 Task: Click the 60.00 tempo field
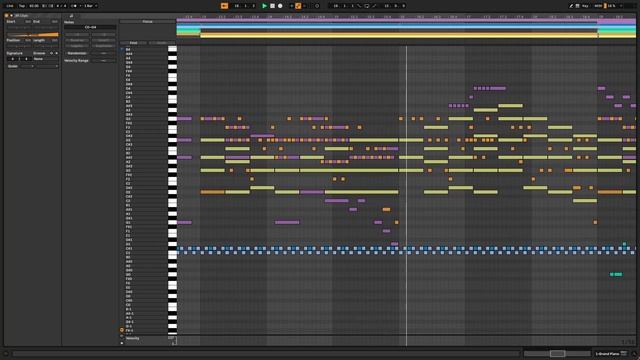[34, 6]
